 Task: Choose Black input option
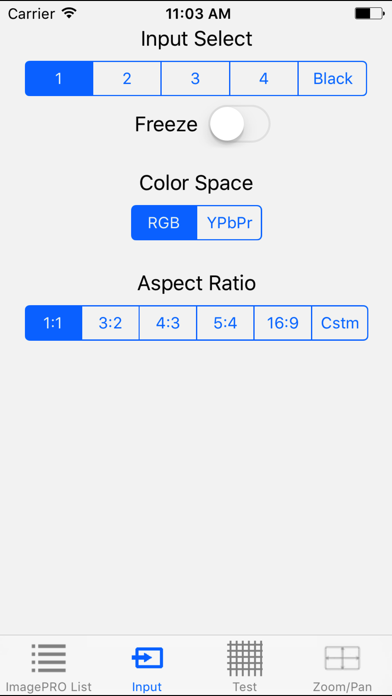tap(333, 79)
